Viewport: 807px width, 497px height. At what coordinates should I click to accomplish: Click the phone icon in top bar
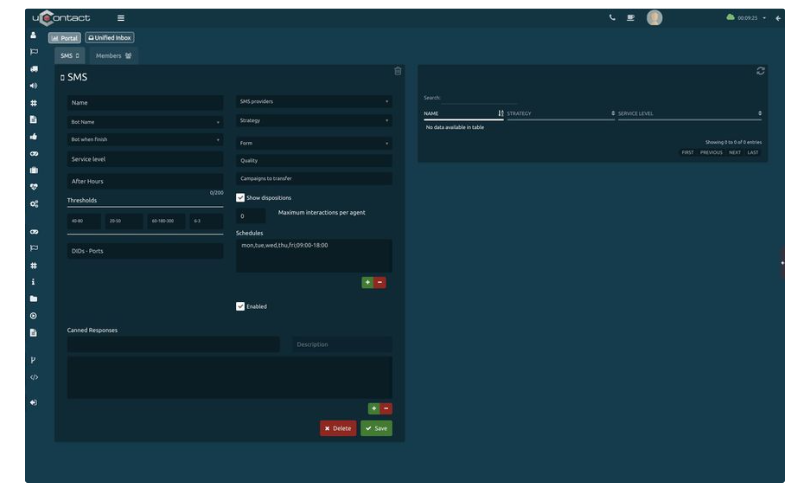coord(612,18)
